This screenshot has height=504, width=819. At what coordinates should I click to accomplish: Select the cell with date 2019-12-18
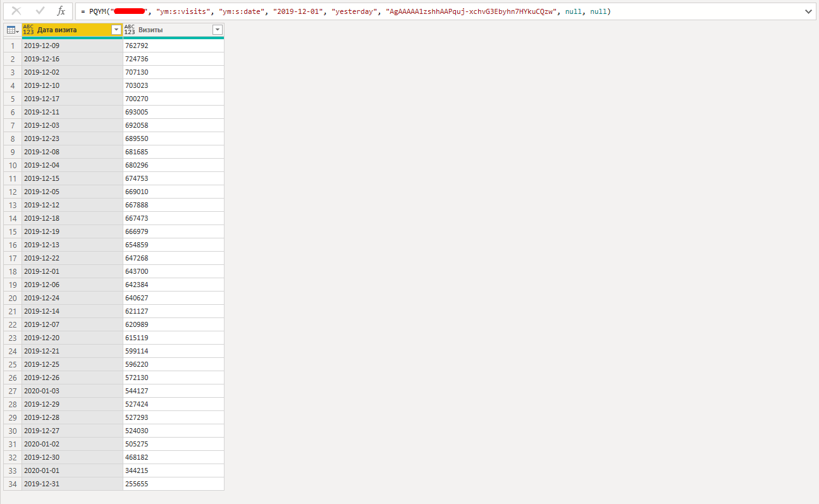72,218
